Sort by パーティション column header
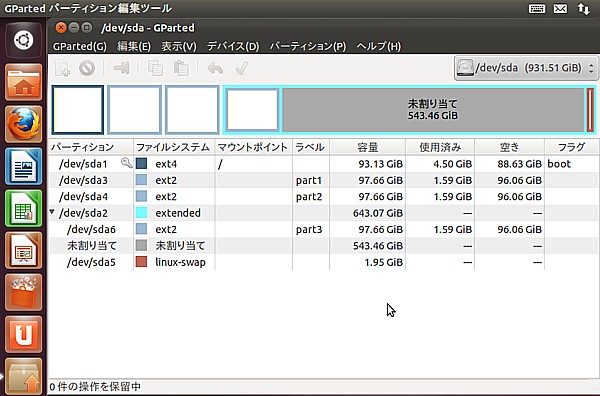600x396 pixels. 91,147
